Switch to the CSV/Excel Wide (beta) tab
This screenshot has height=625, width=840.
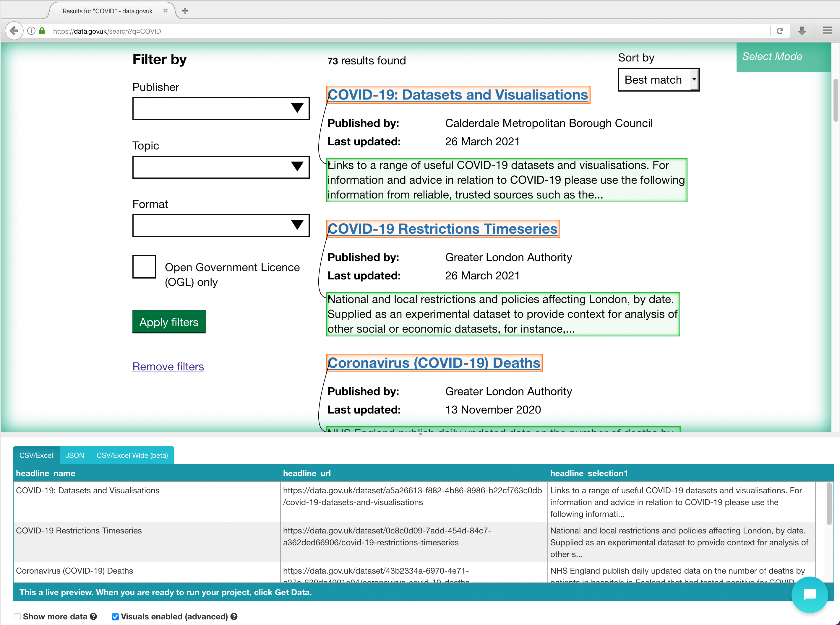pos(132,455)
